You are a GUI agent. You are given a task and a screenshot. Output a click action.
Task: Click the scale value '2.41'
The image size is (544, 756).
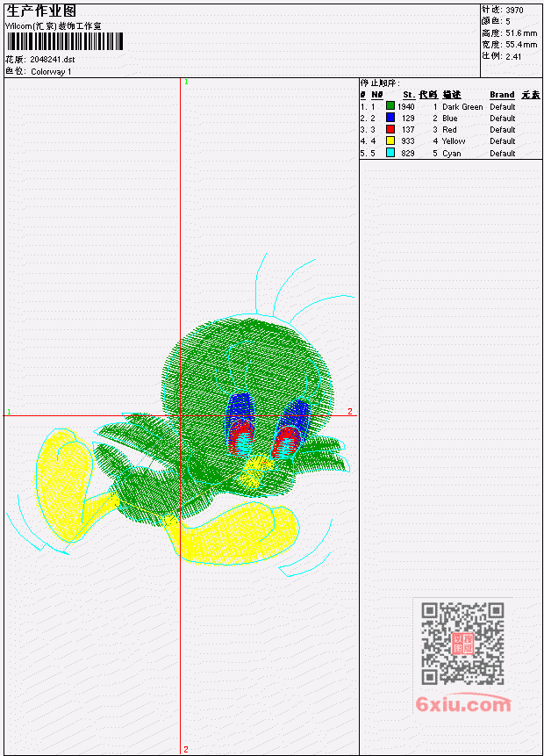coord(513,56)
